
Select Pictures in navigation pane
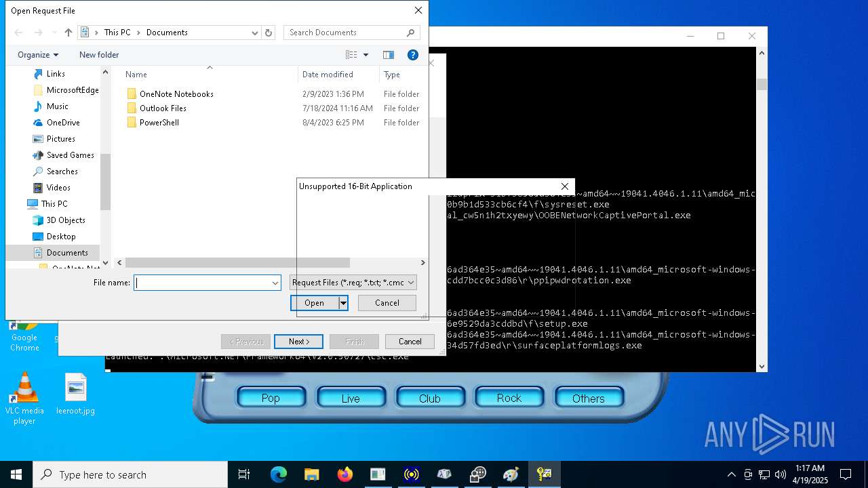point(60,139)
